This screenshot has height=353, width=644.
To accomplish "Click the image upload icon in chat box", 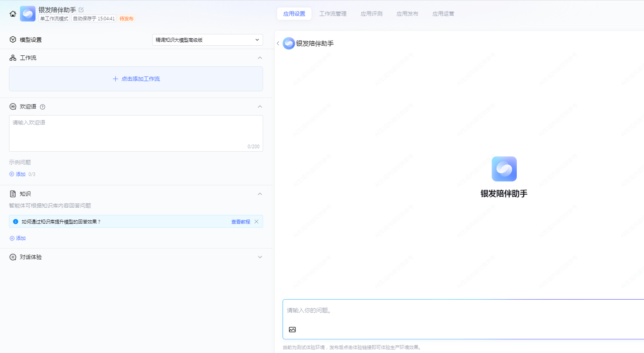I will [292, 329].
